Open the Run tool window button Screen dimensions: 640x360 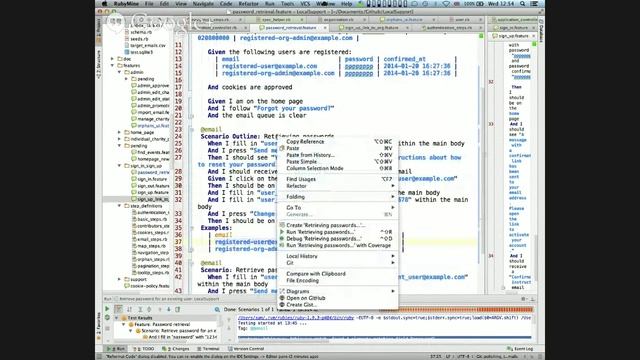[116, 349]
